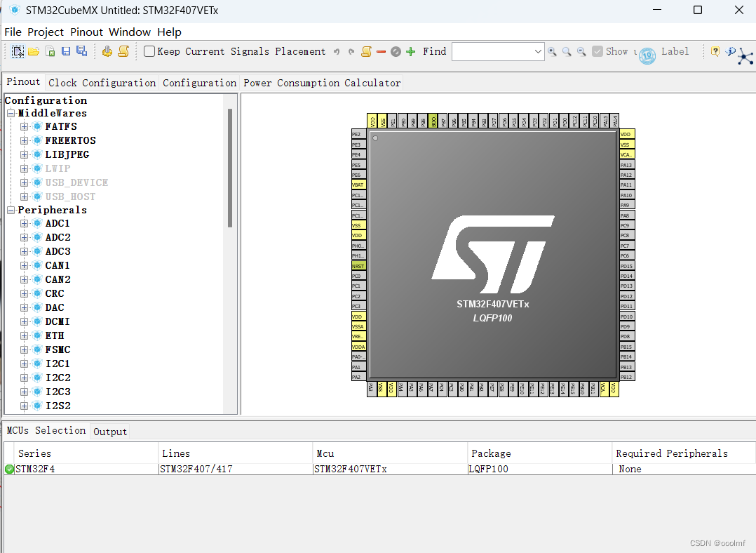Image resolution: width=756 pixels, height=553 pixels.
Task: Click pin PA10 on the chip
Action: pos(627,195)
